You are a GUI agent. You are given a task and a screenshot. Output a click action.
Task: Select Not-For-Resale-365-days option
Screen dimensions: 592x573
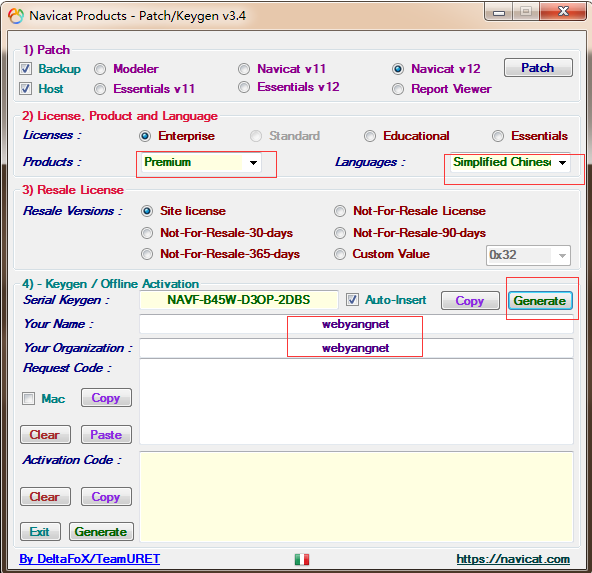(147, 254)
